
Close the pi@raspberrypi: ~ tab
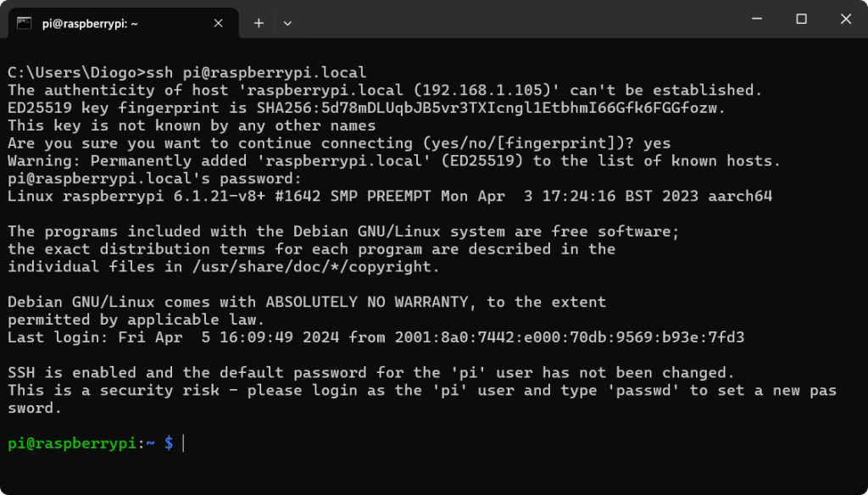coord(218,23)
